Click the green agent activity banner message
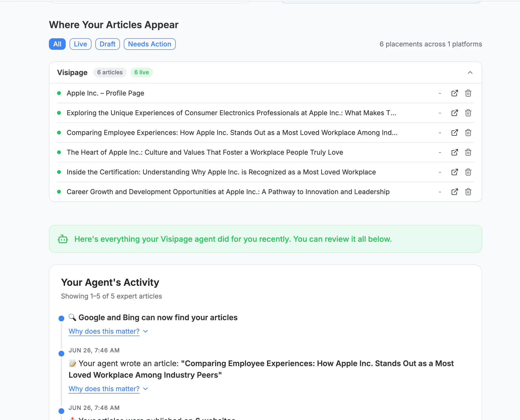 [233, 239]
